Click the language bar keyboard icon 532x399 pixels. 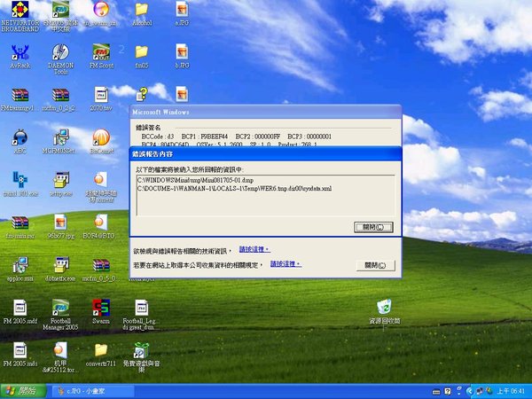point(436,392)
